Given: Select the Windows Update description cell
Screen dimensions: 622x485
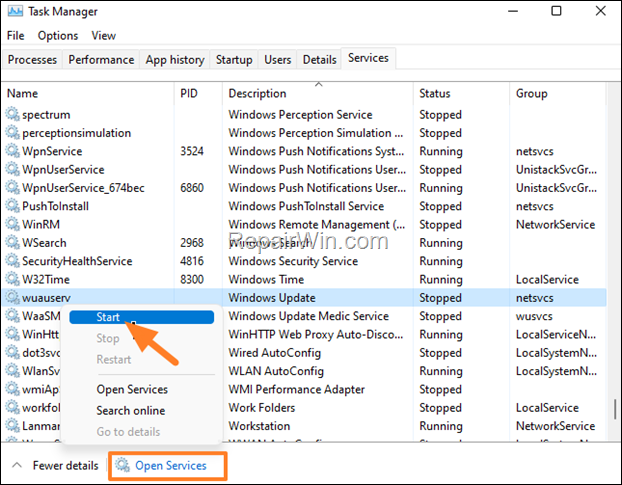Looking at the screenshot, I should coord(272,298).
